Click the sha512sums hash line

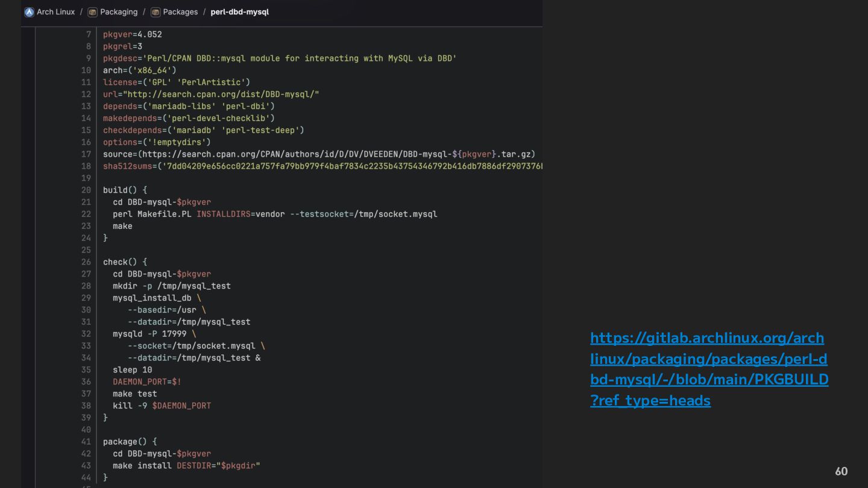coord(322,166)
